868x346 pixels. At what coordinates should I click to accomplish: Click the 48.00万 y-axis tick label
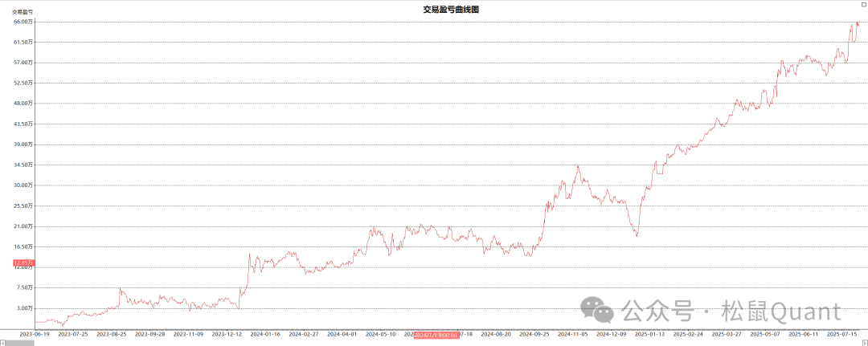23,104
